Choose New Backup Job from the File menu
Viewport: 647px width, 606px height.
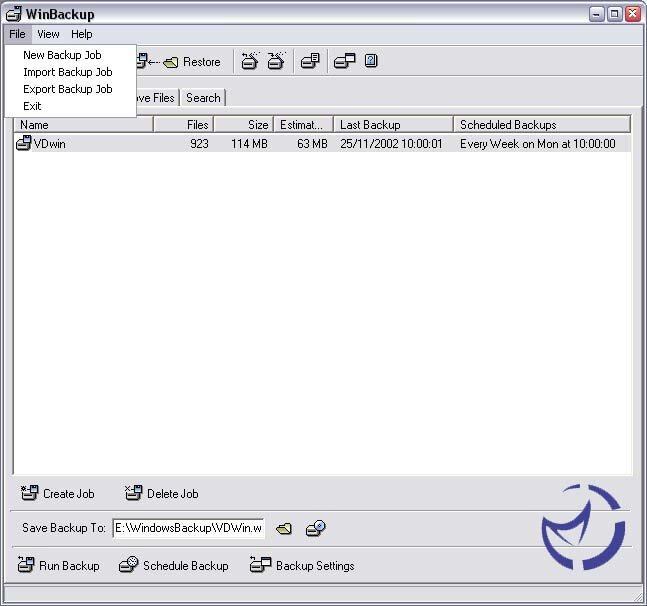[x=62, y=55]
